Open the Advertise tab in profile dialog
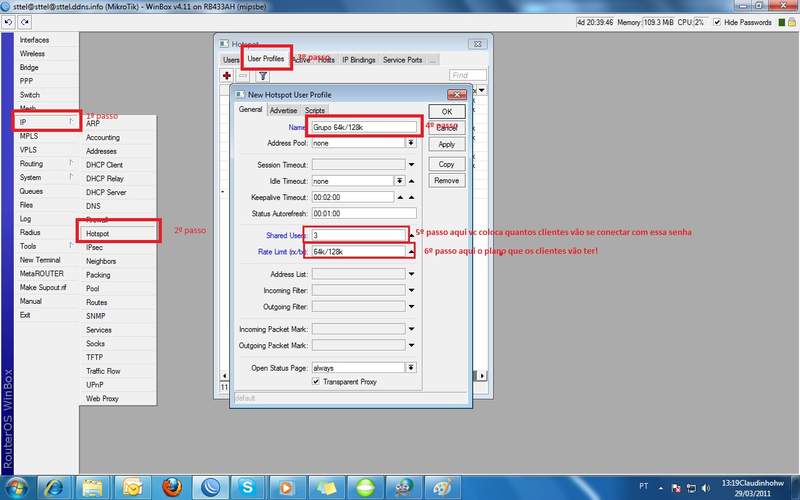 point(283,110)
